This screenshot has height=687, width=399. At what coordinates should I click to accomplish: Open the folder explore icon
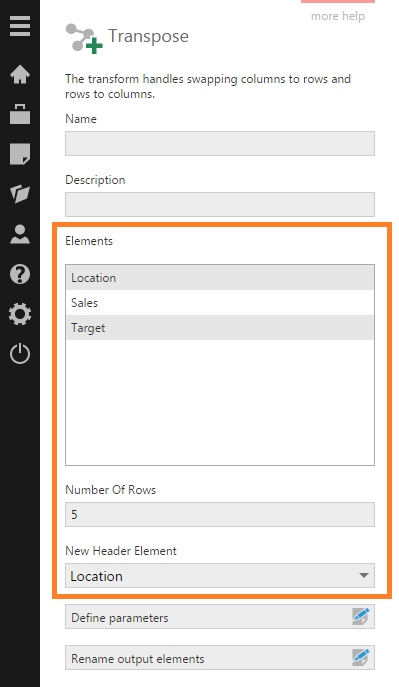tap(20, 193)
